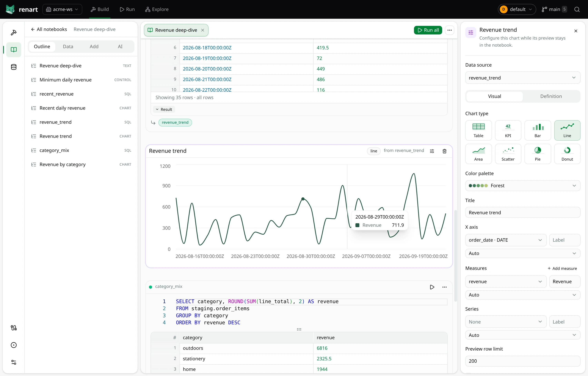Click the Title input field
Image resolution: width=588 pixels, height=376 pixels.
click(x=523, y=212)
